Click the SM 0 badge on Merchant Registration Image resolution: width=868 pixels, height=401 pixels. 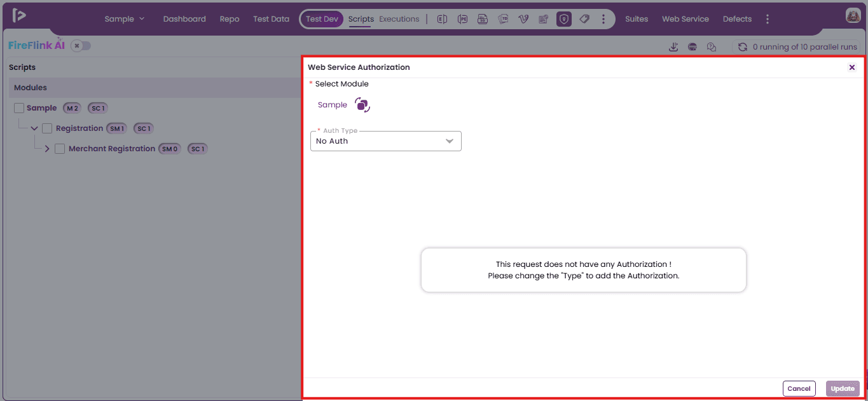coord(170,149)
